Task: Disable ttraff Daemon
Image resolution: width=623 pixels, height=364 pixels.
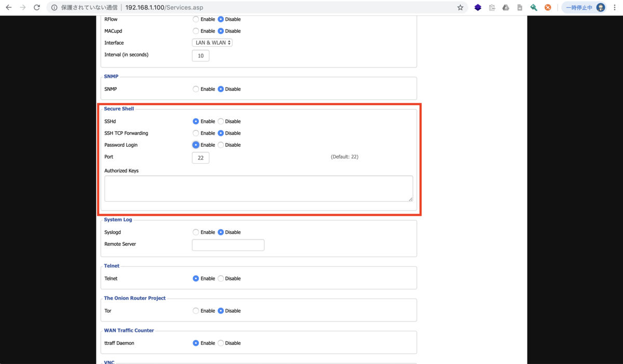Action: click(x=221, y=343)
